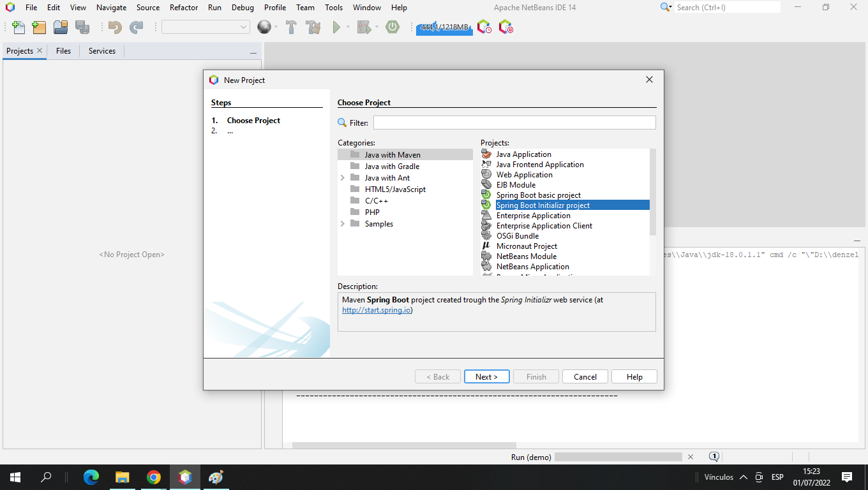Click into the Filter text field
This screenshot has width=868, height=490.
[x=514, y=122]
